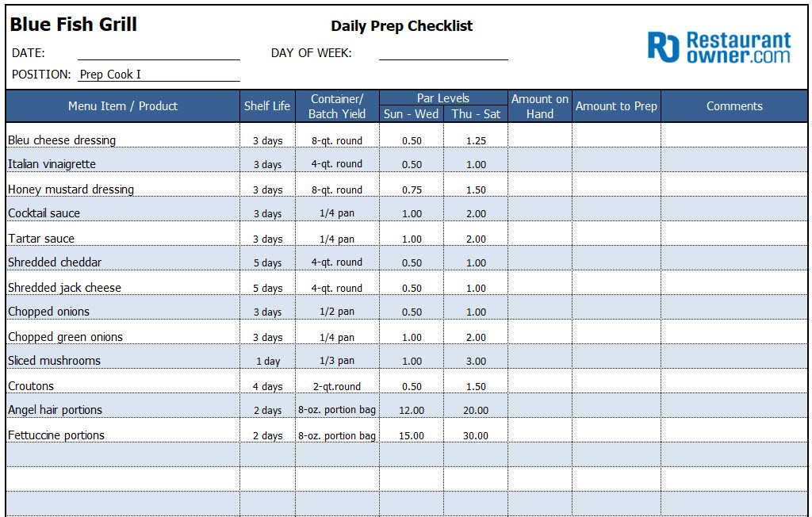Select Sliced mushrooms 1/3 pan container
The image size is (812, 517).
pyautogui.click(x=337, y=357)
